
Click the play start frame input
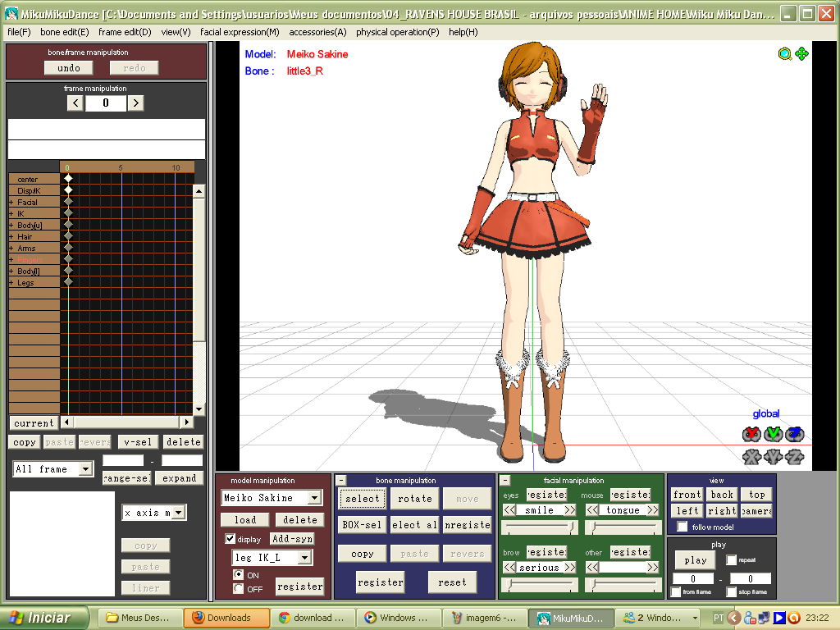(692, 578)
